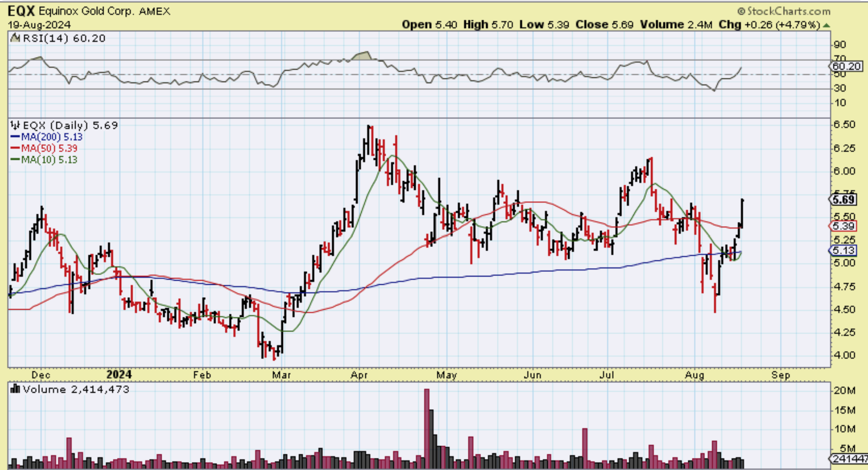Click the EQX (Daily) 5.69 legend label
The image size is (868, 470).
pyautogui.click(x=70, y=125)
